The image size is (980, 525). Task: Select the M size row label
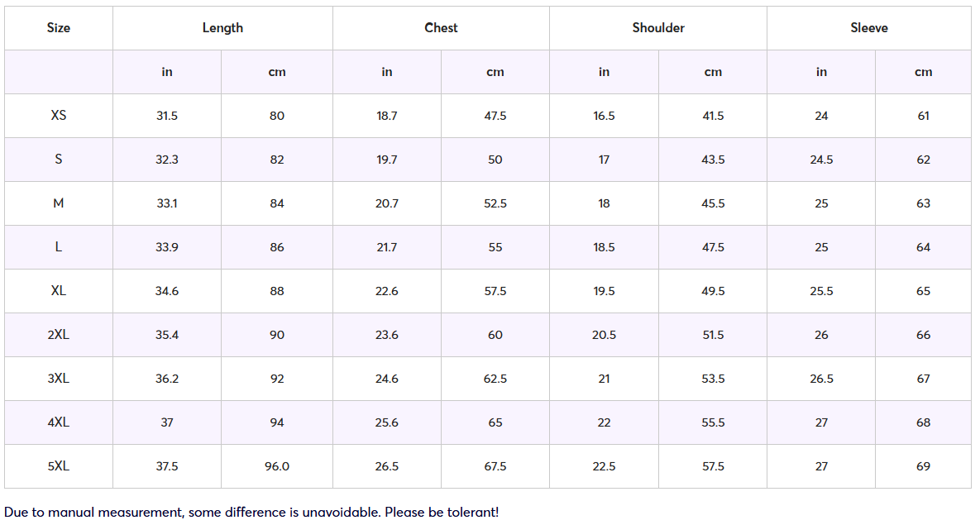pos(59,203)
